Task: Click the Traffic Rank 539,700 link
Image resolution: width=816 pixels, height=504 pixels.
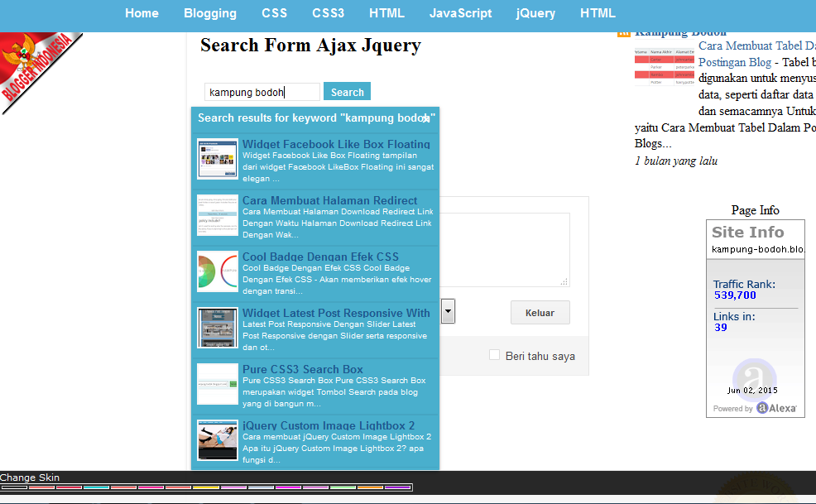Action: (735, 295)
